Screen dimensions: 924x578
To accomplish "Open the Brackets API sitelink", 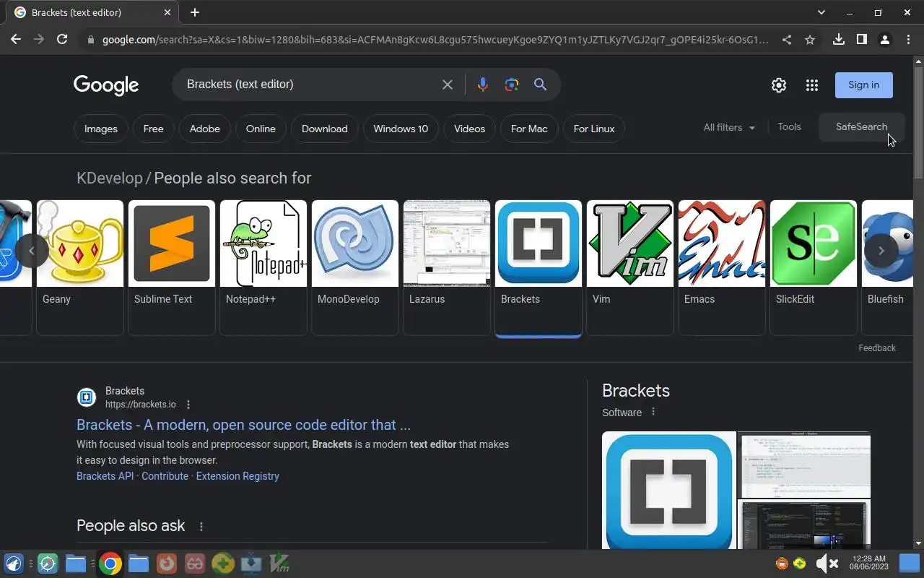I will pos(105,476).
